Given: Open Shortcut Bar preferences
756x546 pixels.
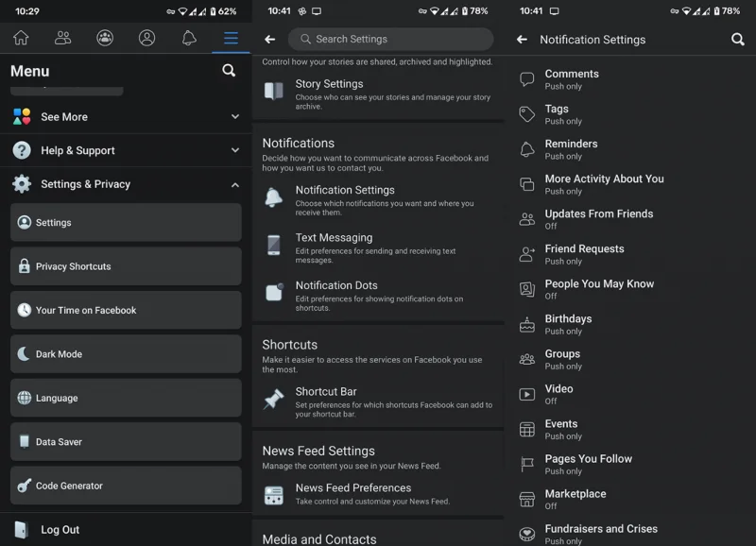Looking at the screenshot, I should 378,401.
